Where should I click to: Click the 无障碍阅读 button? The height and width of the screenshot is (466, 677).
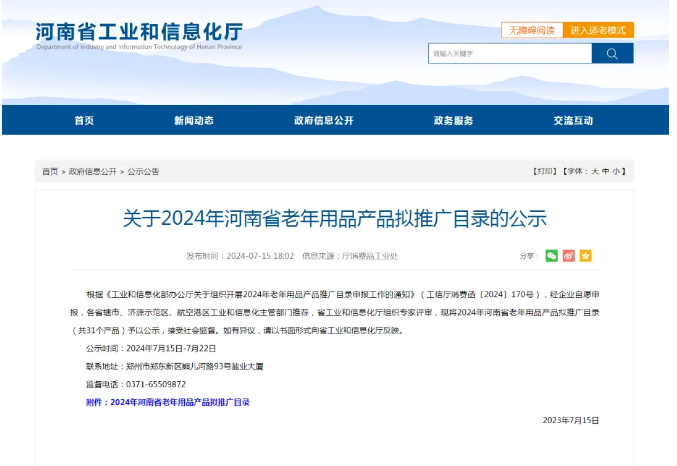coord(530,31)
